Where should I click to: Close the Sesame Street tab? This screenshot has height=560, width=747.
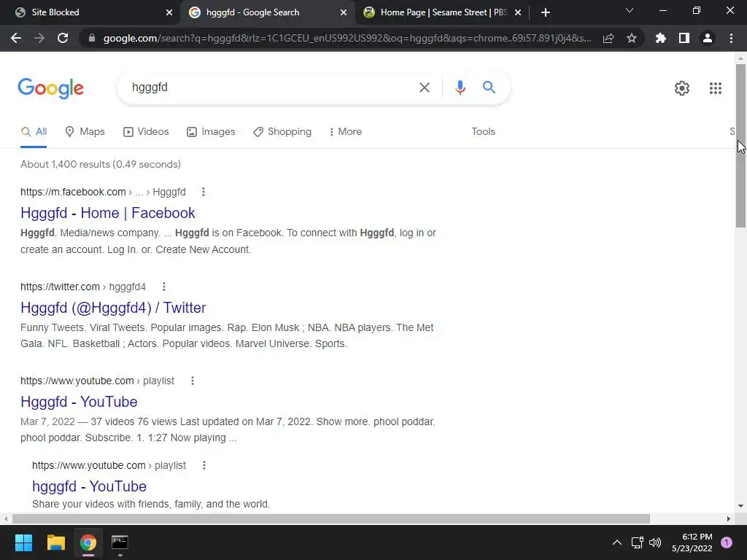pos(518,12)
